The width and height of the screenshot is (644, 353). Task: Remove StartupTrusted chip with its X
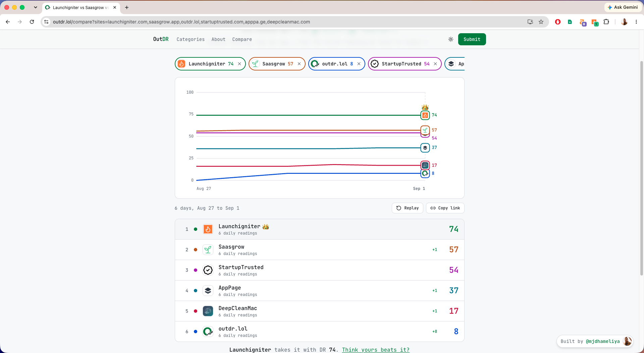pyautogui.click(x=435, y=64)
